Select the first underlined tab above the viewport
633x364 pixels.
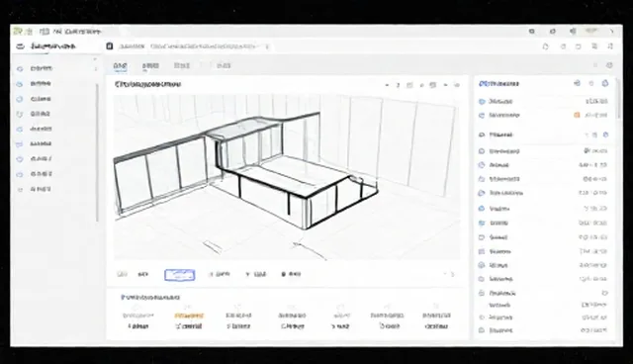(x=120, y=66)
